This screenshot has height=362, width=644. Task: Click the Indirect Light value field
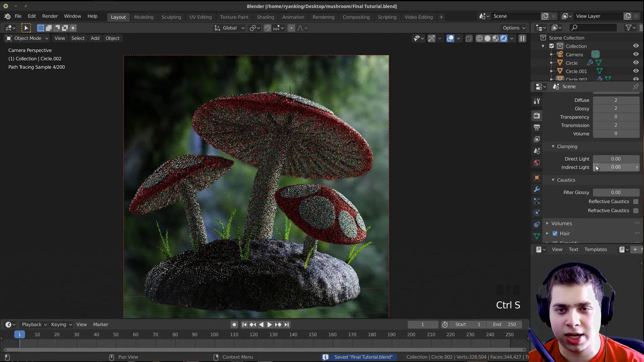(616, 167)
